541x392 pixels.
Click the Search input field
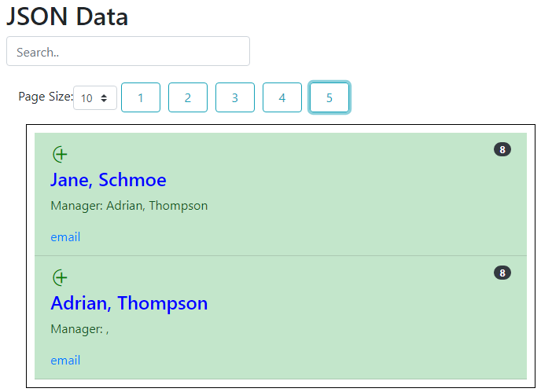[128, 52]
